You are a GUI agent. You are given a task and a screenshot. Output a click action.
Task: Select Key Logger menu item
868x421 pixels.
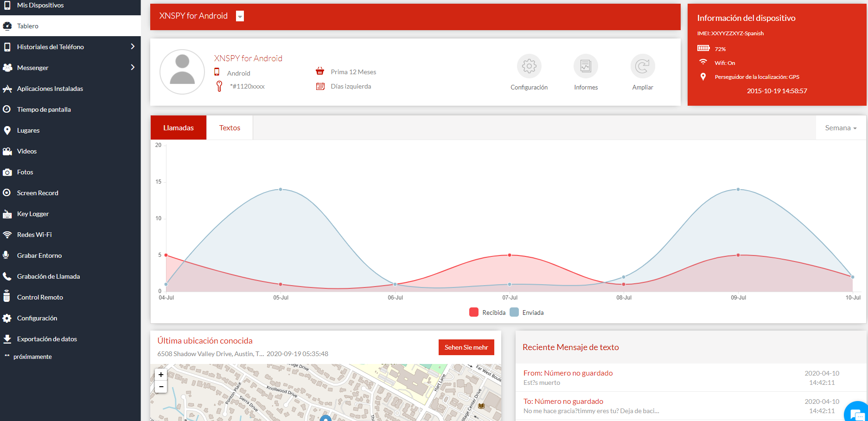[x=70, y=214]
